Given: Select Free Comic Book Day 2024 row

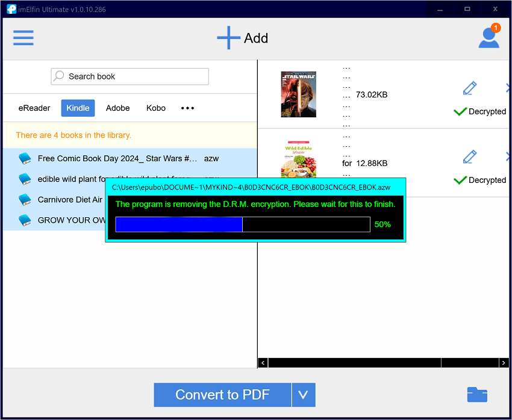Looking at the screenshot, I should coord(130,158).
